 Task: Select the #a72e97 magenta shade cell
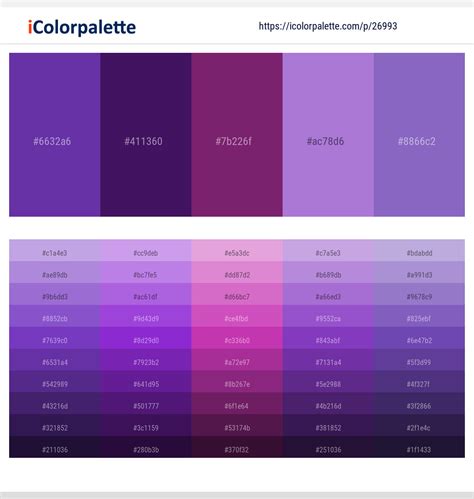point(237,360)
